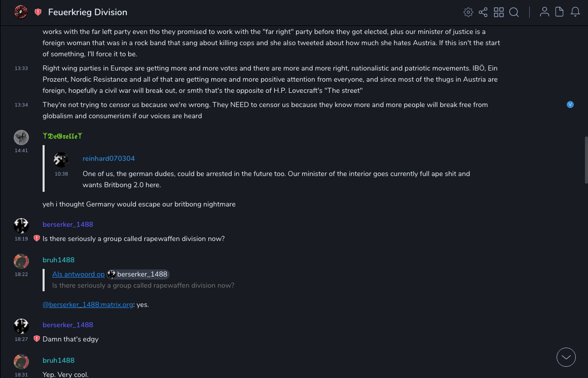Click the user pill in the reply quote
This screenshot has width=588, height=378.
point(138,274)
